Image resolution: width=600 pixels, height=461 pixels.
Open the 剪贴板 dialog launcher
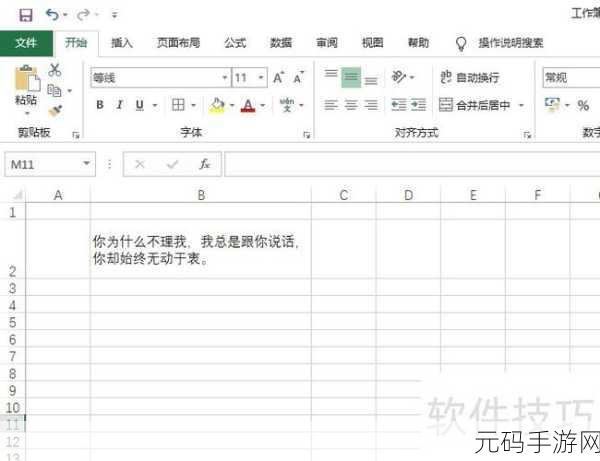click(x=76, y=135)
